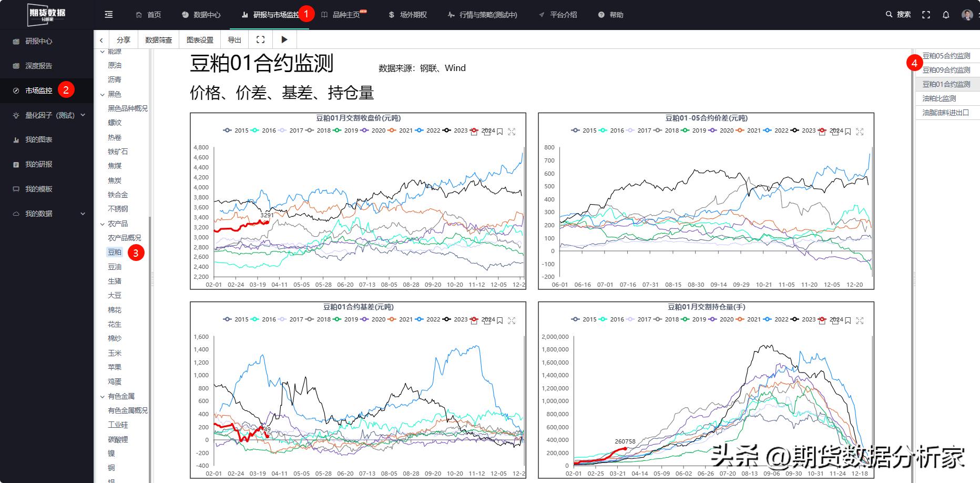Open the 平台介绍 tab

(558, 15)
